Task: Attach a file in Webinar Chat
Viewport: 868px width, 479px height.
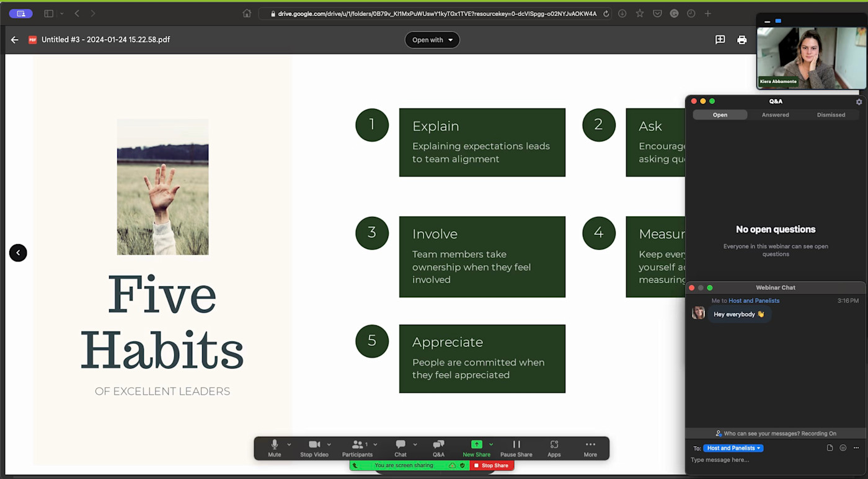Action: 830,448
